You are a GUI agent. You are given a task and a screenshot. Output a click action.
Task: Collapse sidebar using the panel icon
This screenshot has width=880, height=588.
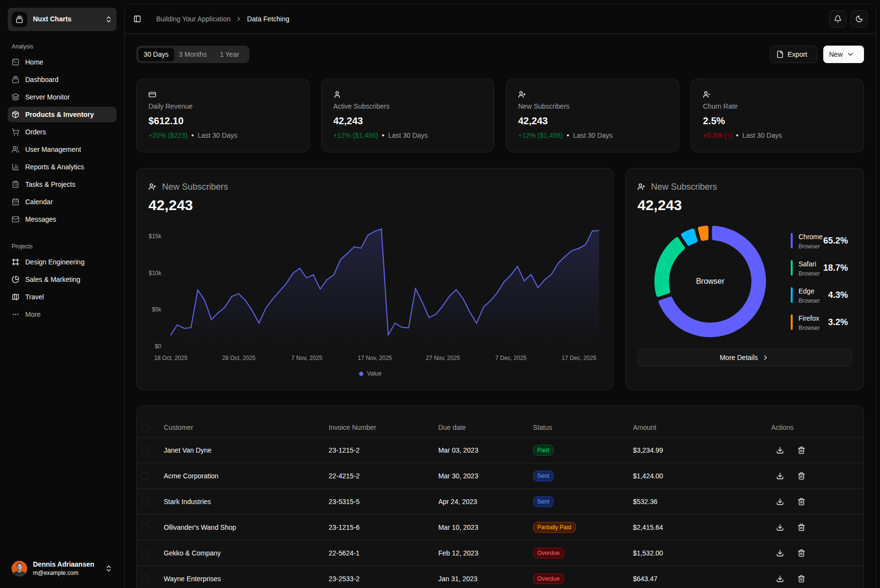(x=137, y=19)
